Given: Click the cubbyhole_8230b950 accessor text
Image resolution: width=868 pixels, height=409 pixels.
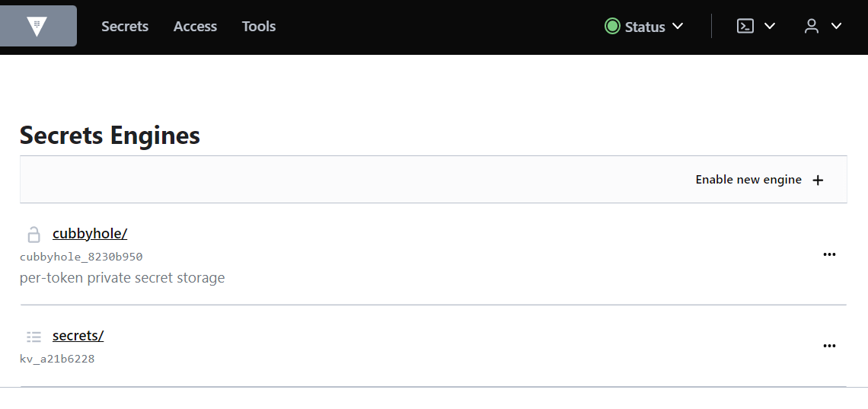Looking at the screenshot, I should tap(81, 257).
